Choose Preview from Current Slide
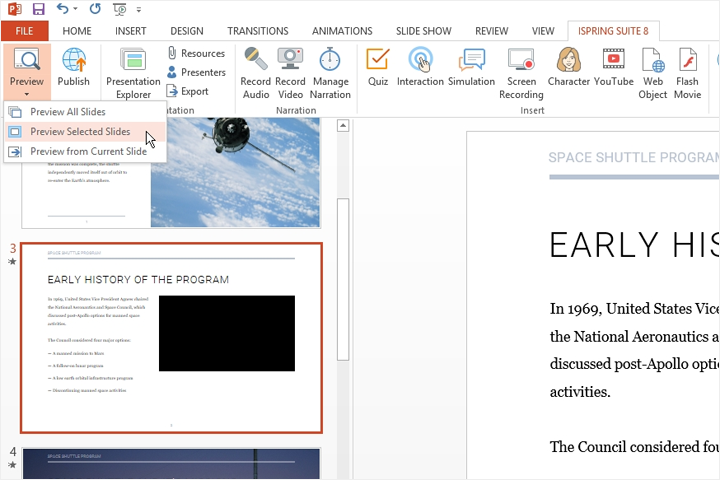The height and width of the screenshot is (480, 720). 85,151
